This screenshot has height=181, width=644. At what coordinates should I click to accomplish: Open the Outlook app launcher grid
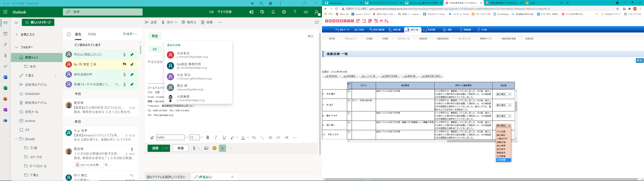[x=5, y=12]
